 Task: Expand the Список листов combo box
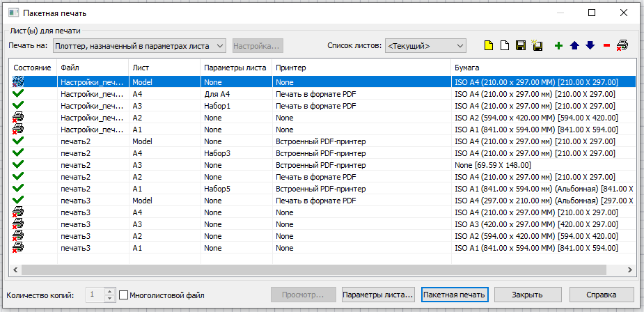point(425,46)
